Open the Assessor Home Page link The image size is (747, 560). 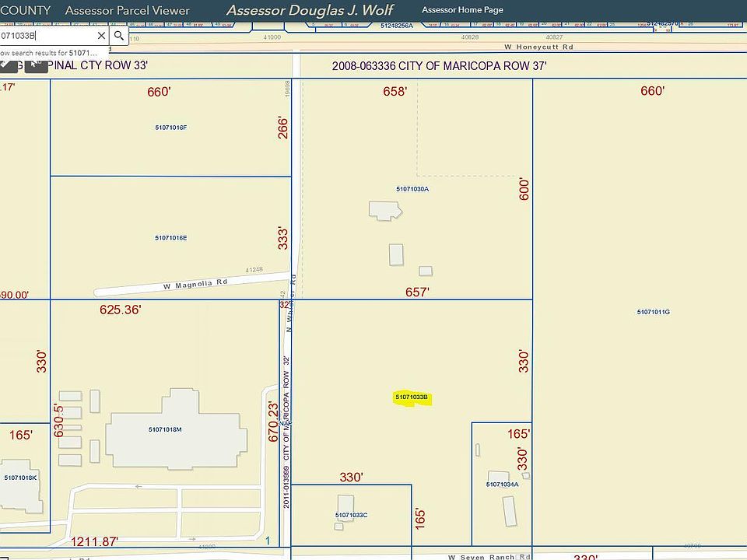pos(462,10)
